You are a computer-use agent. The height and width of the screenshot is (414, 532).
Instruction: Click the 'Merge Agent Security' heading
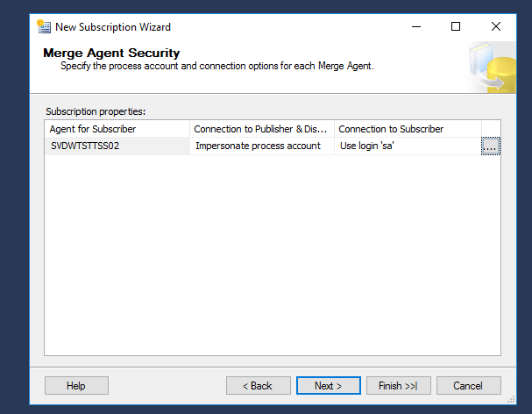click(x=111, y=53)
